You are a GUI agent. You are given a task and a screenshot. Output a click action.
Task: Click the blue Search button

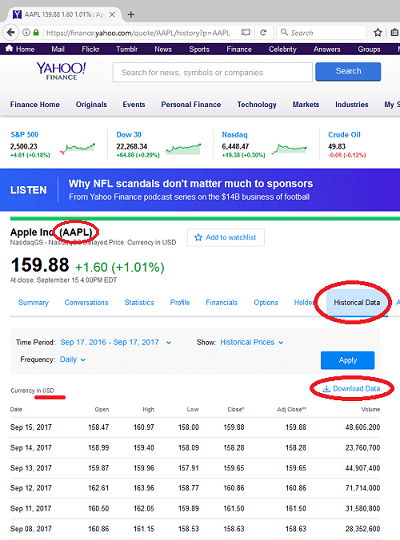pos(348,71)
